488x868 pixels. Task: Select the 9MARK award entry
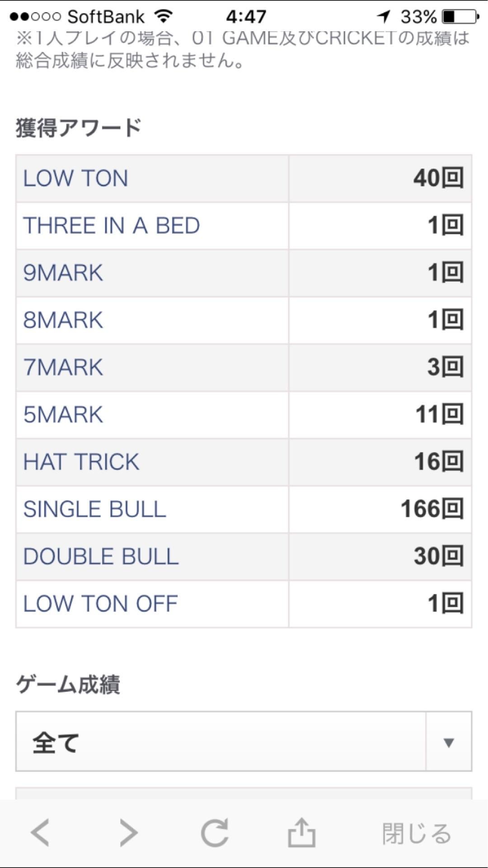point(63,273)
